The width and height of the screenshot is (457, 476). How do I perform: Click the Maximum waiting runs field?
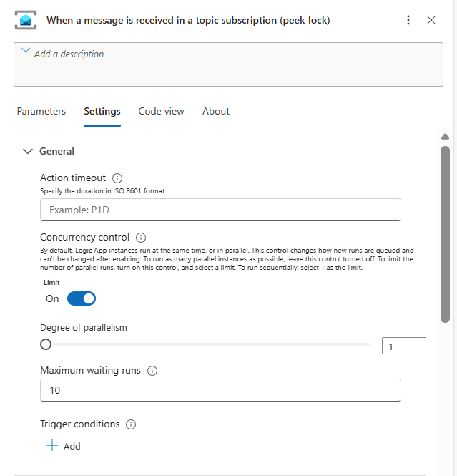click(220, 390)
